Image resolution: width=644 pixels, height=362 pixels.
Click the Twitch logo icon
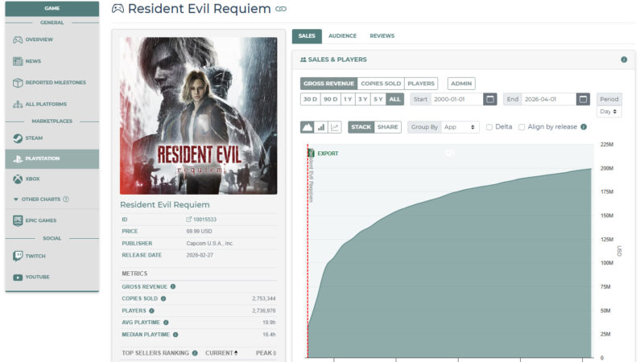click(18, 256)
